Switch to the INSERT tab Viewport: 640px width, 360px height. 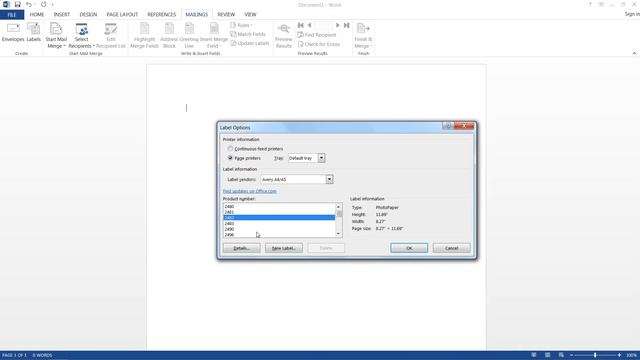tap(62, 15)
